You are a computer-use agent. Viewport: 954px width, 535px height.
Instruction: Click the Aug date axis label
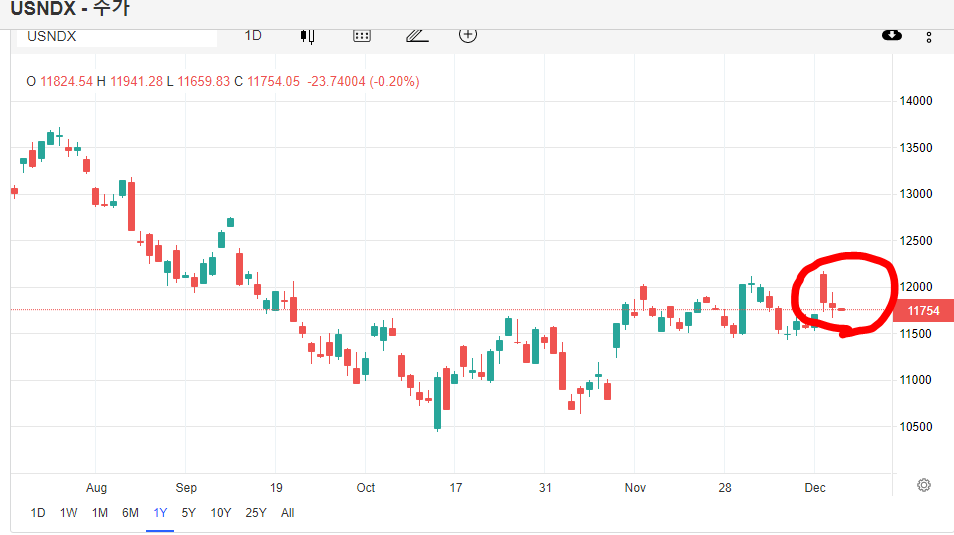point(96,488)
